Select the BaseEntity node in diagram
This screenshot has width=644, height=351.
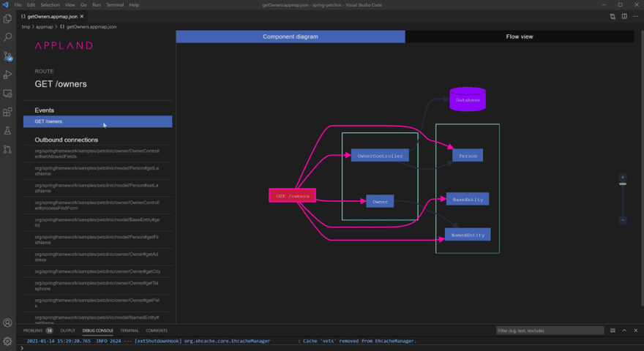(x=468, y=199)
